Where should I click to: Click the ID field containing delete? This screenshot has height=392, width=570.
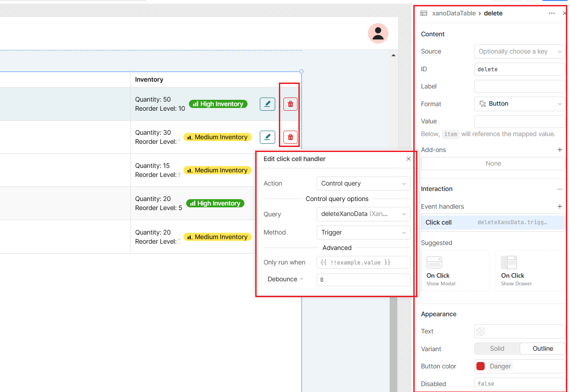tap(520, 69)
